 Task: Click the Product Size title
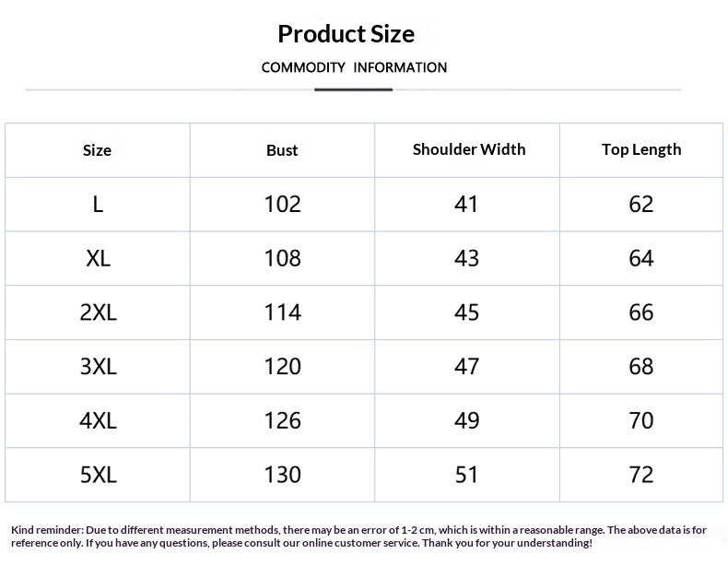[346, 34]
